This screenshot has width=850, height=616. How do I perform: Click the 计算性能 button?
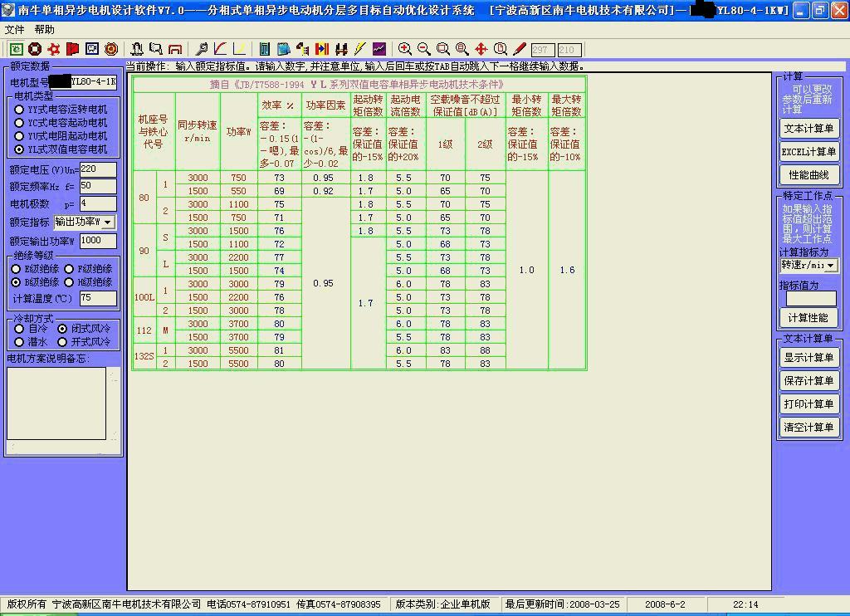pos(808,318)
